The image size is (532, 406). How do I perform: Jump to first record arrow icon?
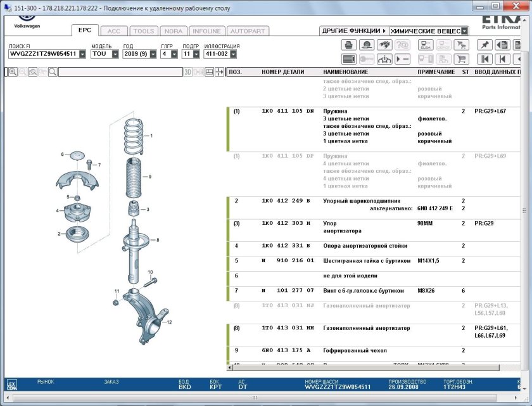click(x=484, y=59)
